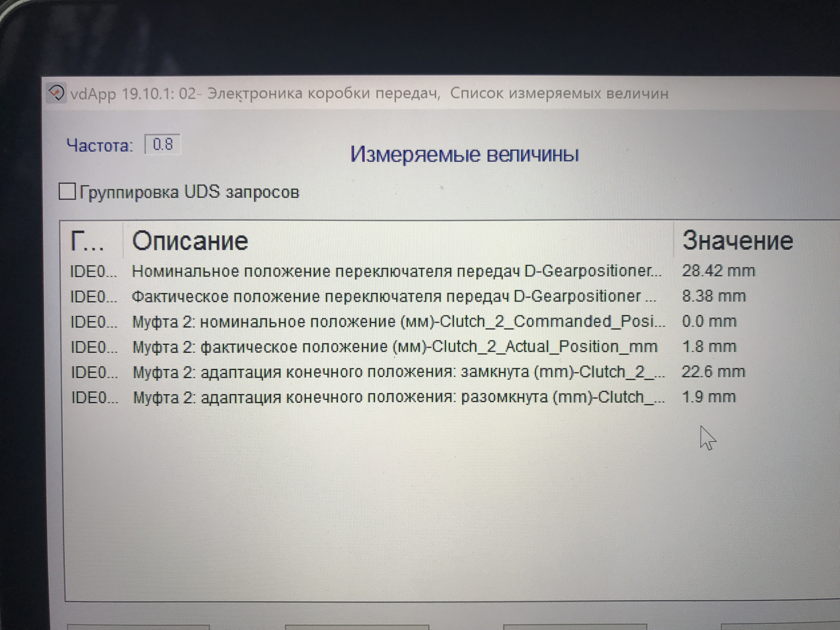The height and width of the screenshot is (630, 840).
Task: Click the 8.38 mm value cell
Action: pos(714,297)
